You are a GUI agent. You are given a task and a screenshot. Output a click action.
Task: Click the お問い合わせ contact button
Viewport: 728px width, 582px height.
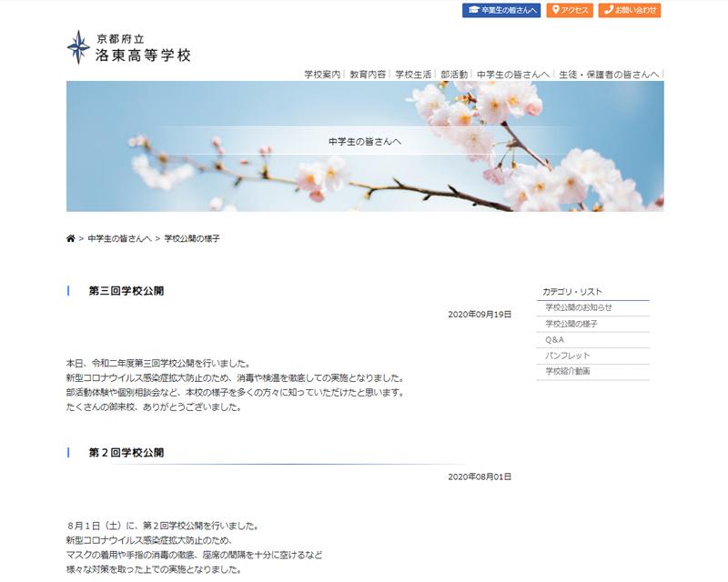tap(630, 10)
